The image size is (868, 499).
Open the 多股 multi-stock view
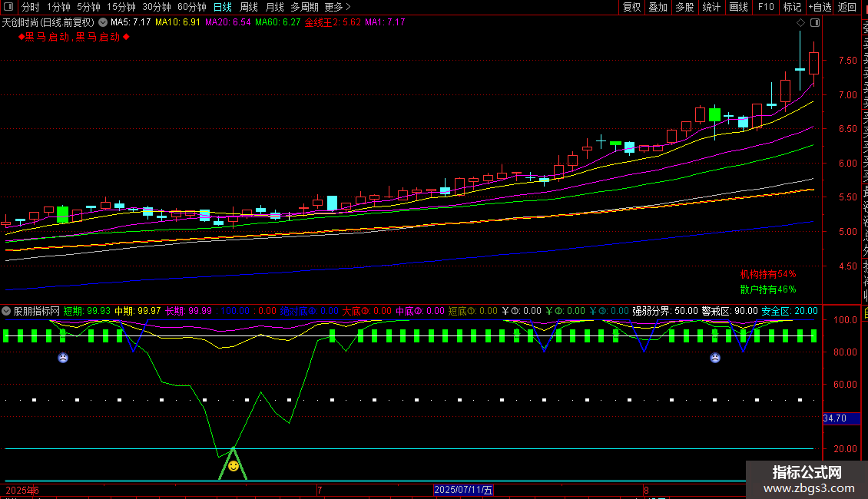click(x=684, y=7)
